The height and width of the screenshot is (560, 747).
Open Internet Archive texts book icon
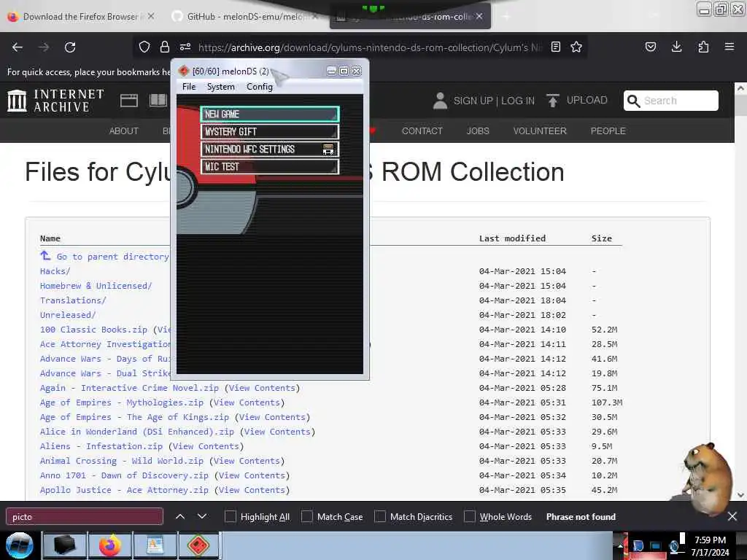158,101
